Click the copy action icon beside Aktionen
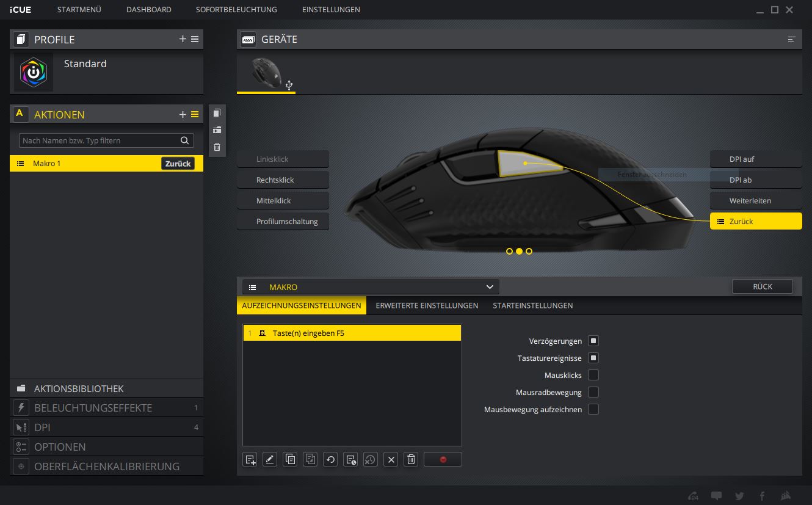This screenshot has width=812, height=505. pos(217,113)
